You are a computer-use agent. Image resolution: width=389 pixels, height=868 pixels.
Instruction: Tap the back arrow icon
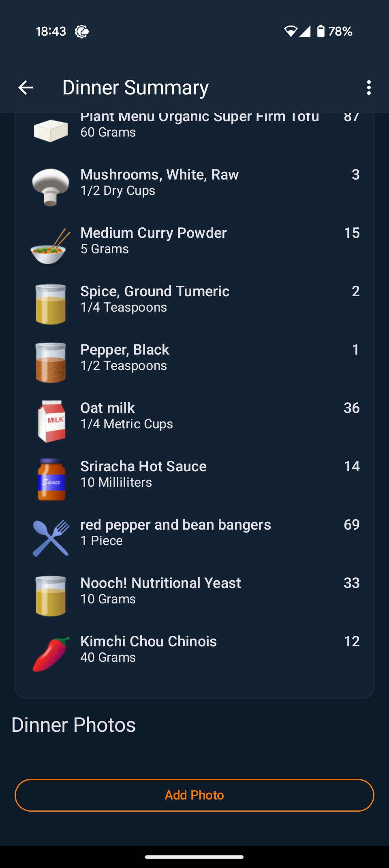coord(26,88)
